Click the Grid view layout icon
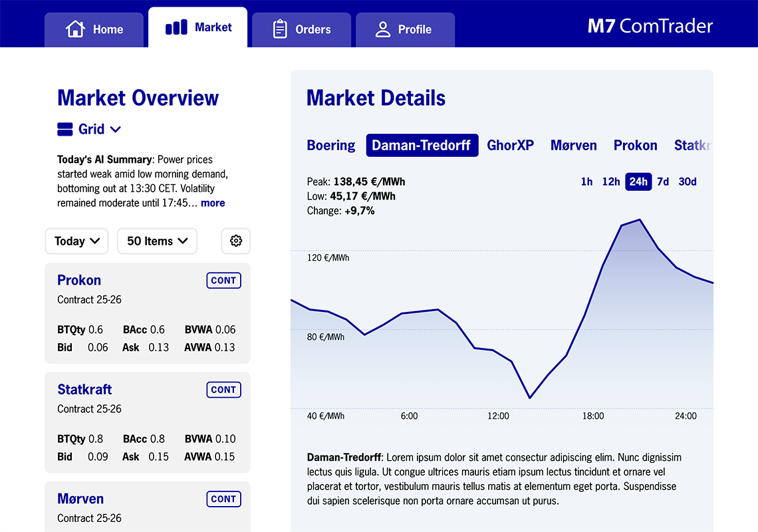Image resolution: width=758 pixels, height=532 pixels. pyautogui.click(x=65, y=129)
